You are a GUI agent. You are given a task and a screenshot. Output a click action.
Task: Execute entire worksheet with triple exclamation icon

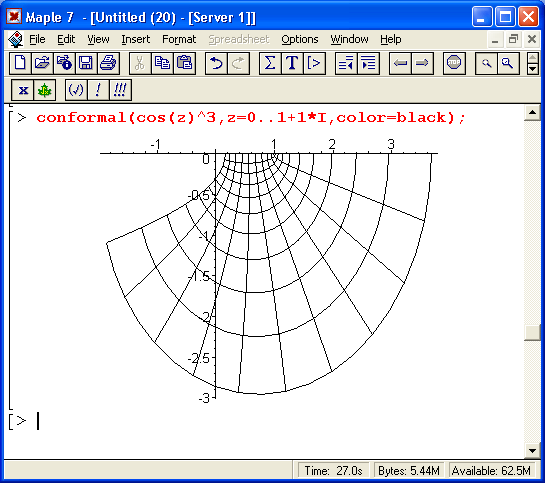point(120,90)
